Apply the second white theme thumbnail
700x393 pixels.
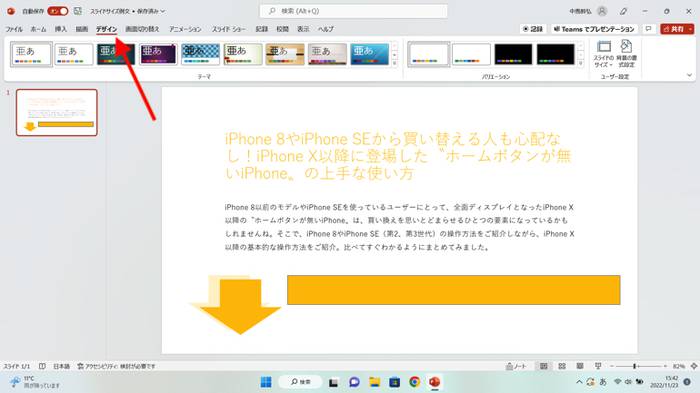(74, 54)
